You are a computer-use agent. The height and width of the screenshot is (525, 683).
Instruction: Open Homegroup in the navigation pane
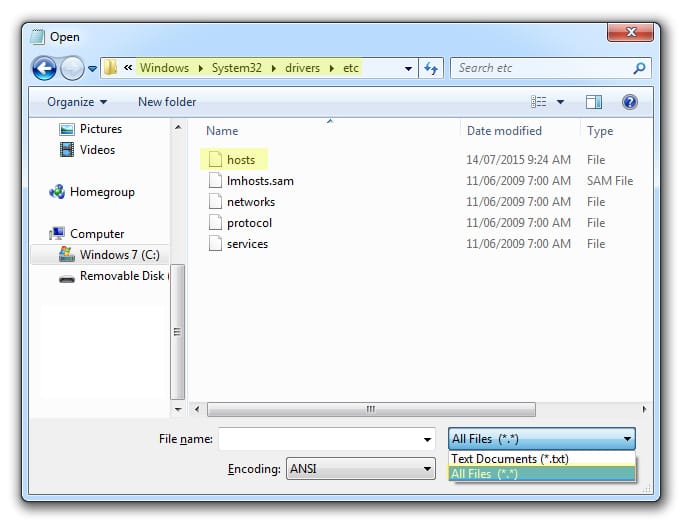pyautogui.click(x=102, y=192)
